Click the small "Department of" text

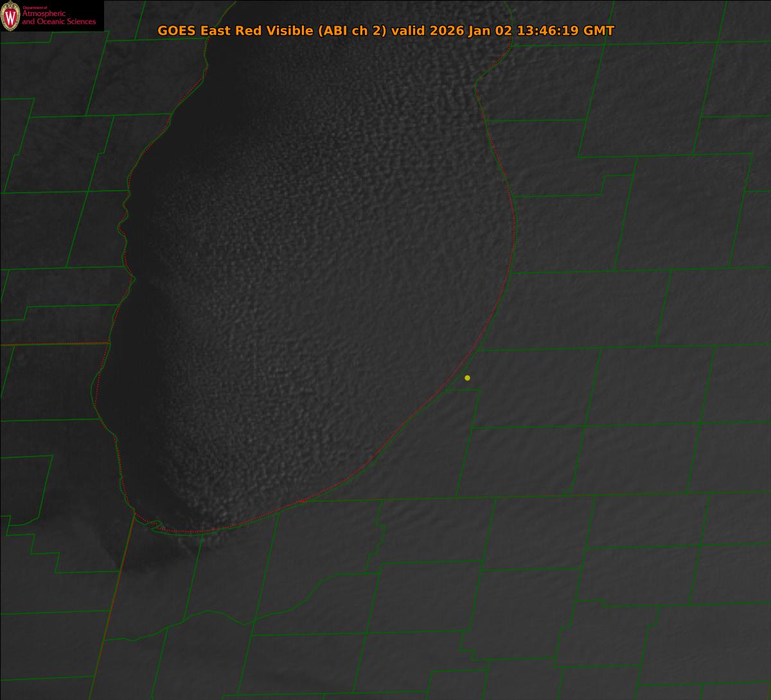(35, 7)
